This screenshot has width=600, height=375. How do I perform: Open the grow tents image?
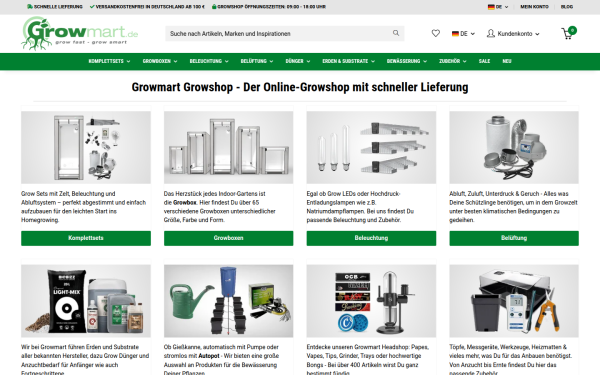click(228, 147)
